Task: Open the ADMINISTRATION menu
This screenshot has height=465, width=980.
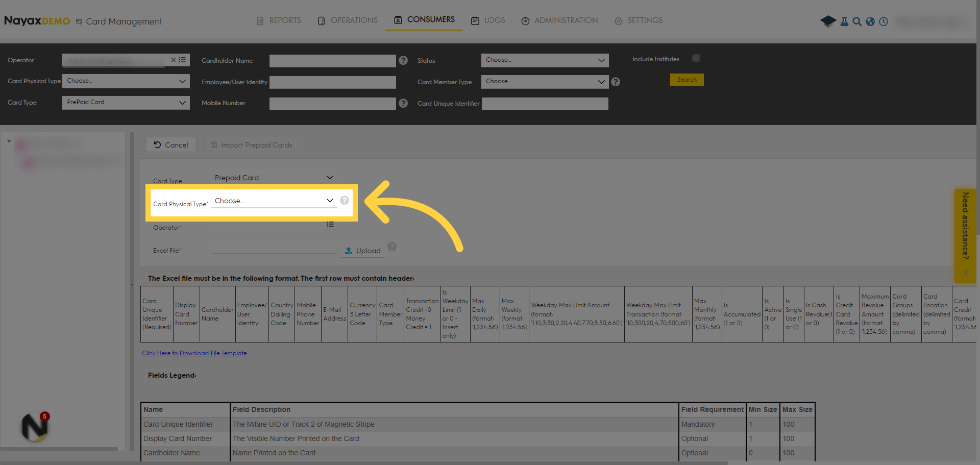Action: (559, 20)
